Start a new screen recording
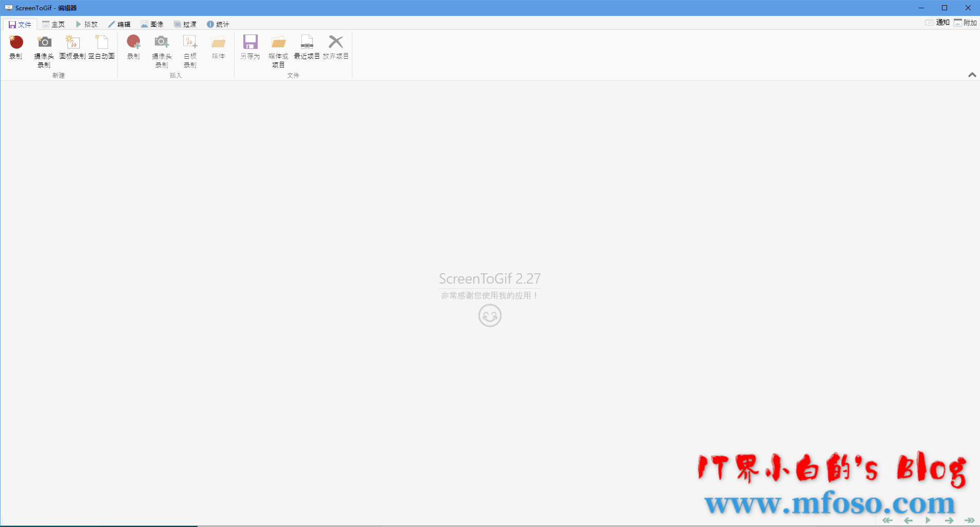 click(16, 47)
